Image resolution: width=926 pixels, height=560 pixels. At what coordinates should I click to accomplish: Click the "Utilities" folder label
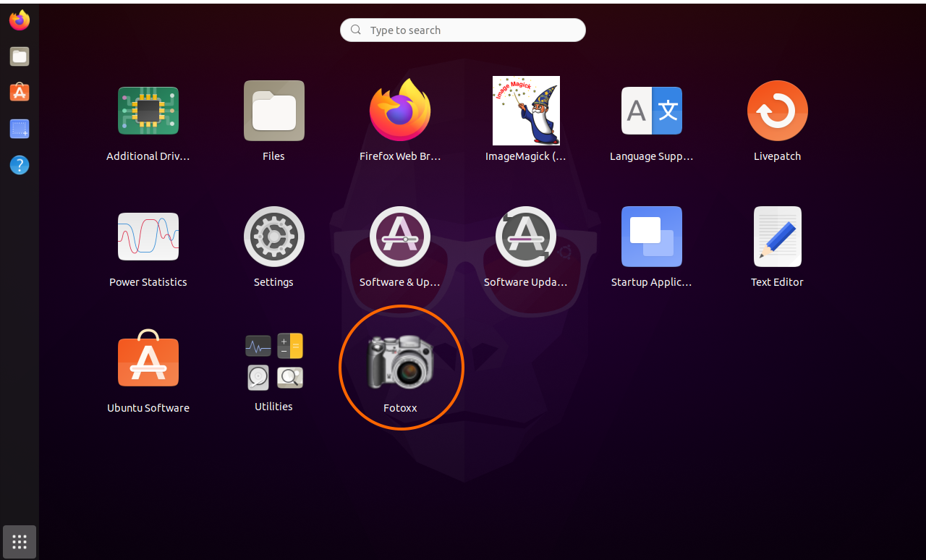click(274, 407)
